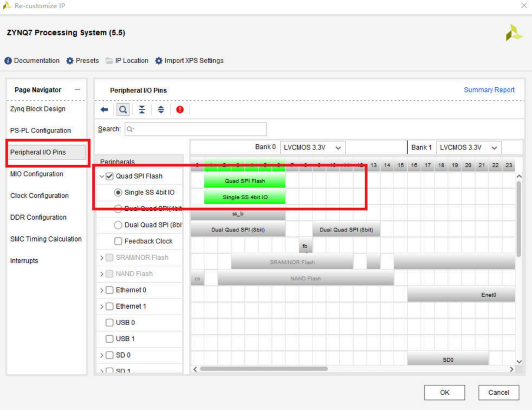Open the Summary Report link
The image size is (532, 410).
pyautogui.click(x=488, y=90)
